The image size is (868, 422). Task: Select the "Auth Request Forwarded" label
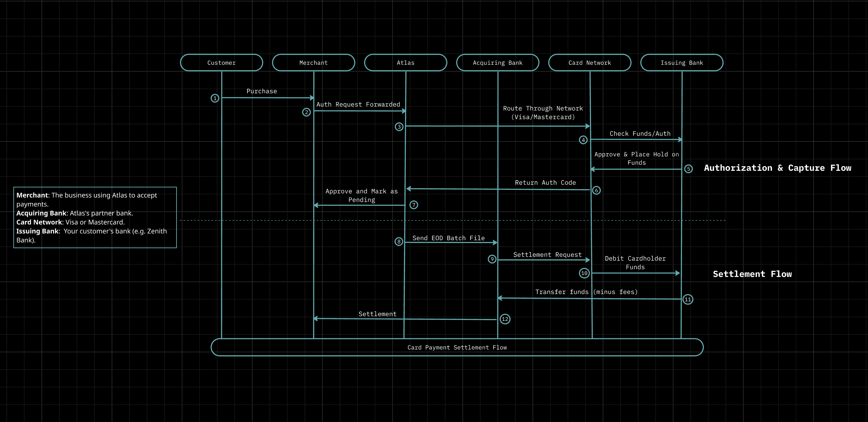(358, 104)
